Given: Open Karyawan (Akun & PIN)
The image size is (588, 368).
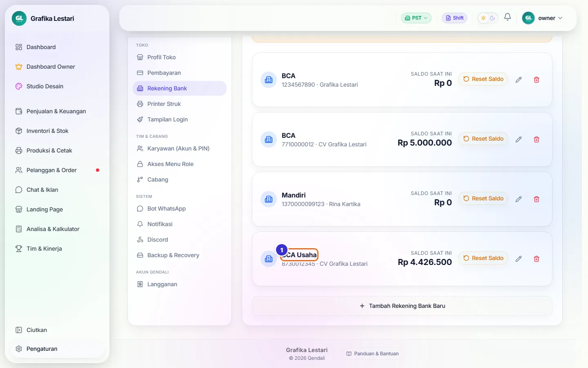Looking at the screenshot, I should point(180,148).
